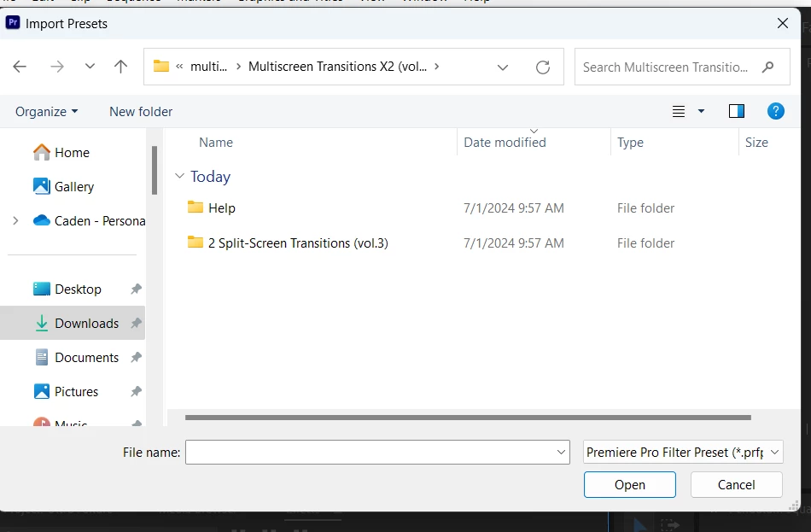Click the File name input field
The height and width of the screenshot is (532, 811).
click(x=377, y=453)
